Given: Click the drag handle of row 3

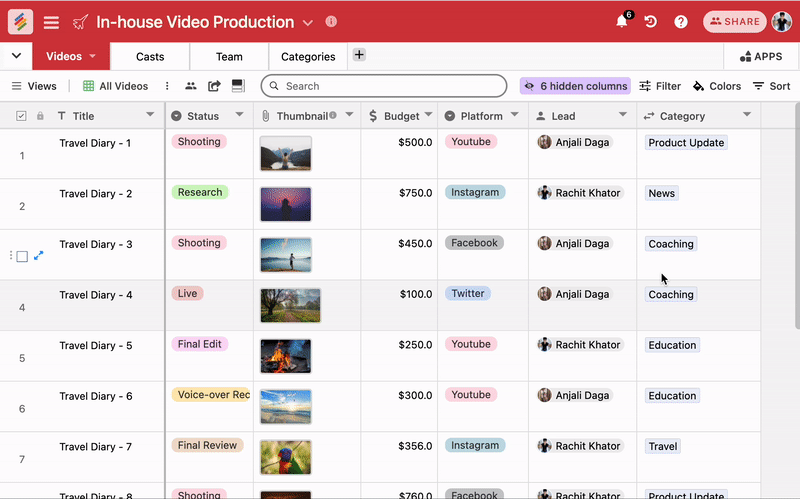Looking at the screenshot, I should 11,256.
